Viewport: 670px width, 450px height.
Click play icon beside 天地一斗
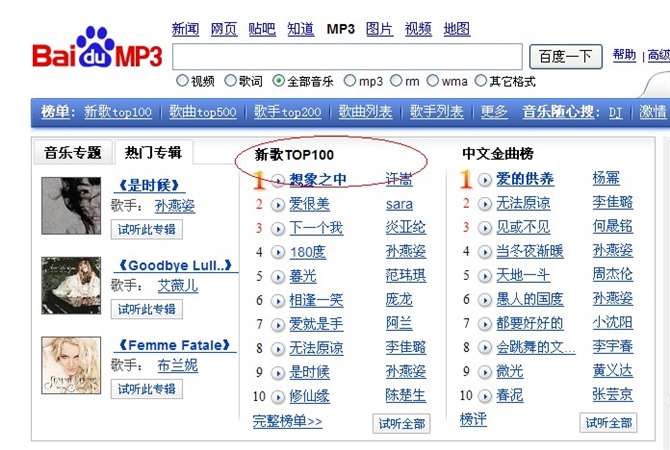tap(485, 276)
